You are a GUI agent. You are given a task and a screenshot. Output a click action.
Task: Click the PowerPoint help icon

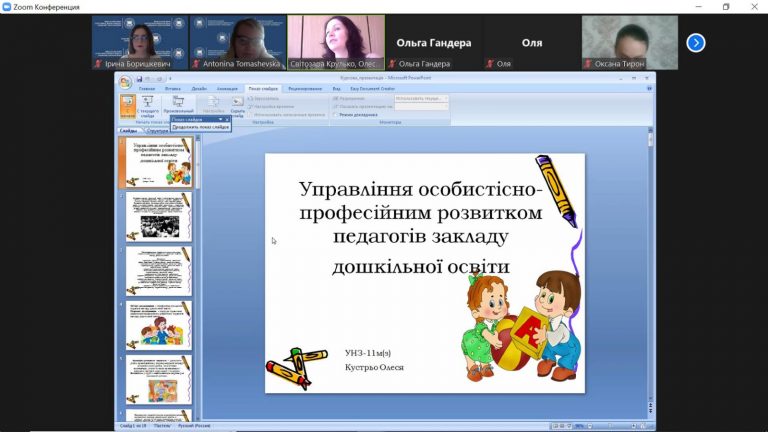click(x=649, y=89)
